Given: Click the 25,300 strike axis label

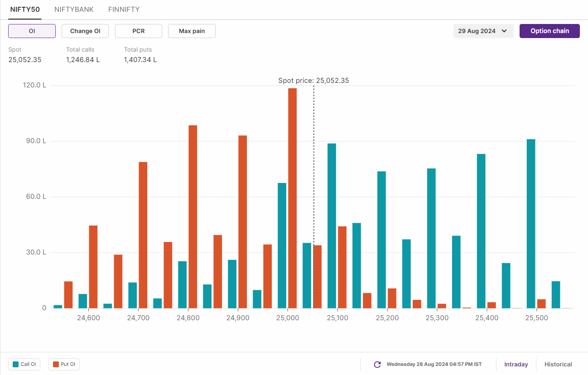Looking at the screenshot, I should (437, 318).
